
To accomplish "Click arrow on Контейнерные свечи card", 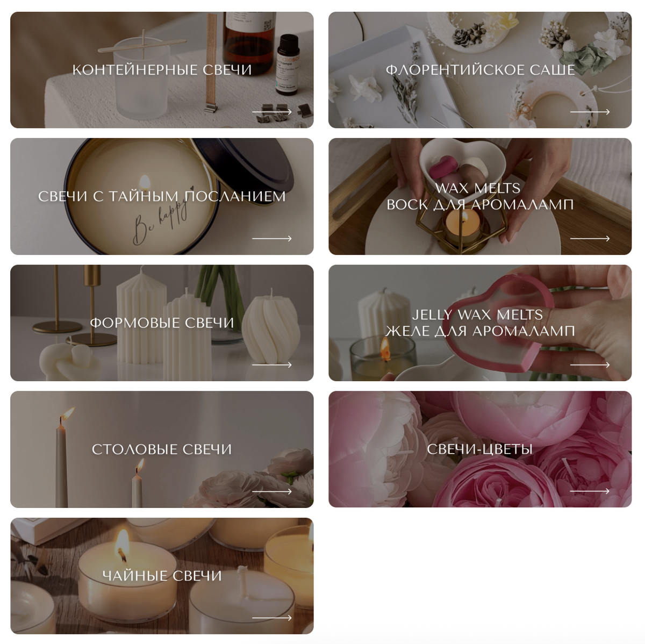I will click(x=272, y=112).
